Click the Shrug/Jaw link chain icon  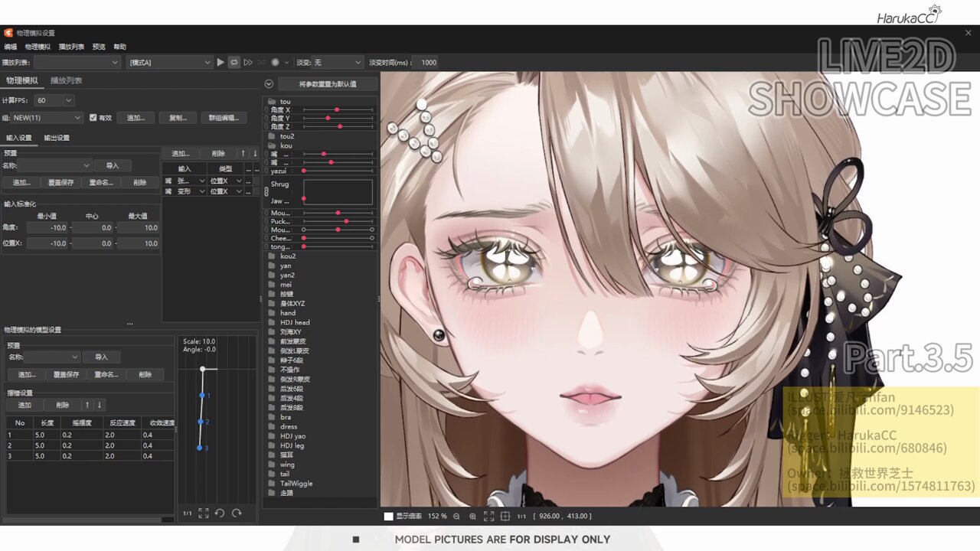(x=266, y=192)
